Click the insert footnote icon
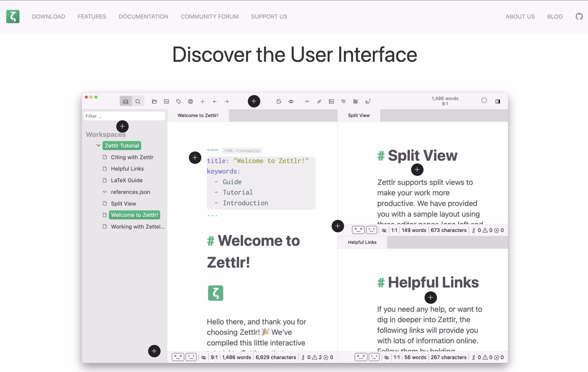588x372 pixels. tap(368, 101)
